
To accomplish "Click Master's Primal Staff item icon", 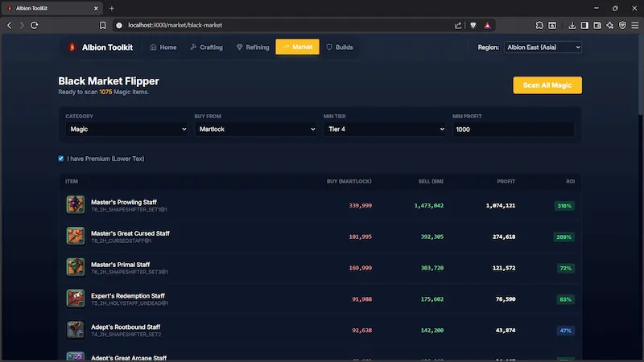I will coord(76,267).
